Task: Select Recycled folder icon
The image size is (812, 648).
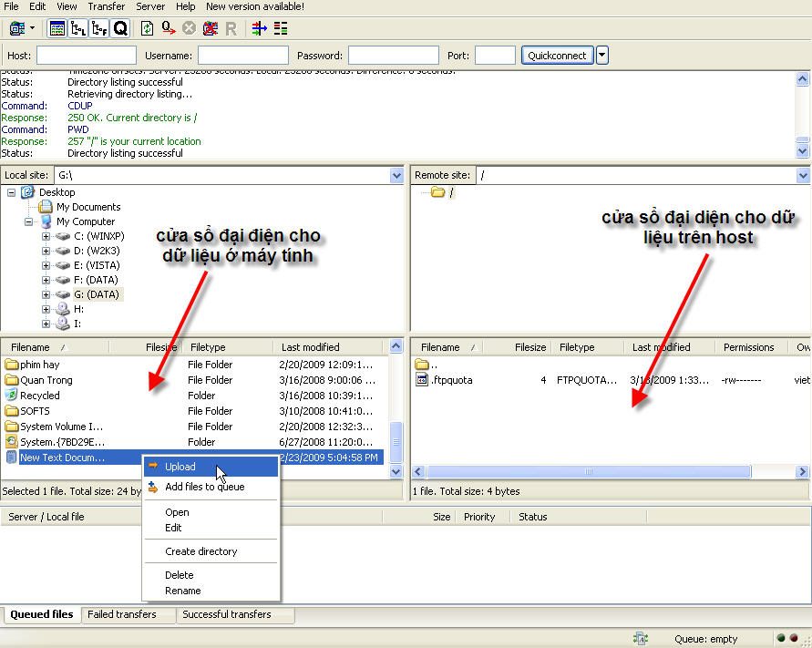Action: (x=12, y=396)
